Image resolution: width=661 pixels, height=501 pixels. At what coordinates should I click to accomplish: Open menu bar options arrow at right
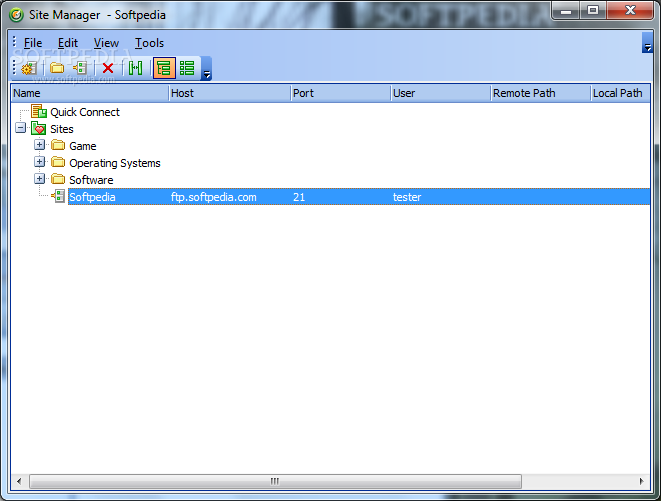coord(647,43)
